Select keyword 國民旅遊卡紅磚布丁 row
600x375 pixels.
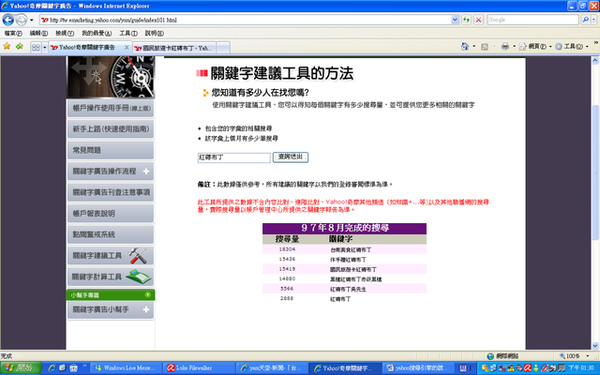click(x=344, y=269)
